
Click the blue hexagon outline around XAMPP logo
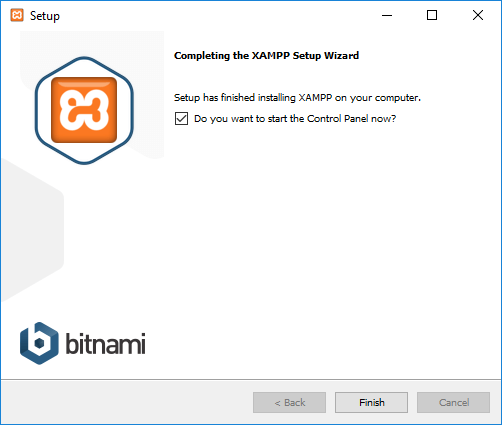[x=84, y=111]
